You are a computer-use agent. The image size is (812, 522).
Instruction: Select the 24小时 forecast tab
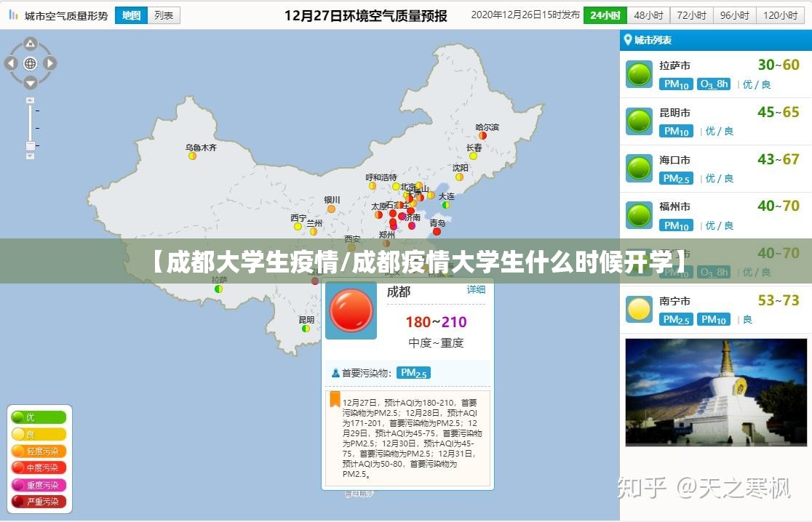[605, 15]
